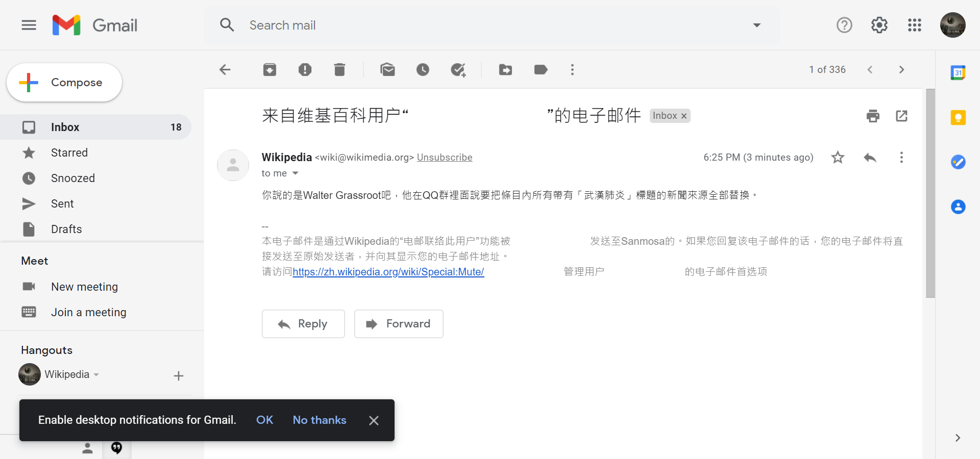Open Google Tasks side panel
The height and width of the screenshot is (459, 980).
coord(958,162)
